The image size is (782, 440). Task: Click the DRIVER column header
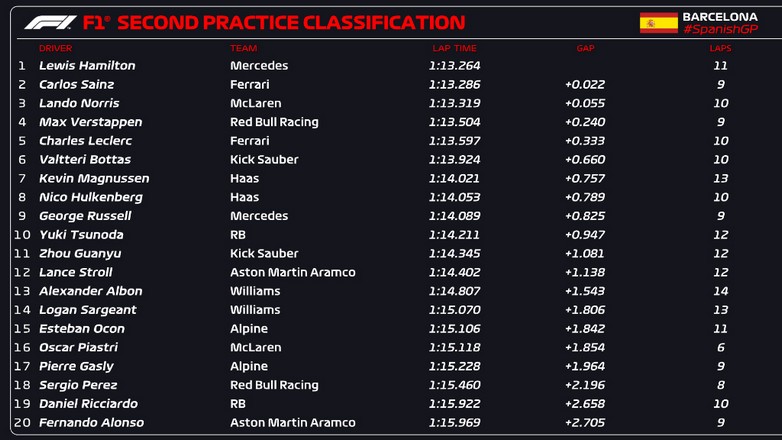[55, 48]
